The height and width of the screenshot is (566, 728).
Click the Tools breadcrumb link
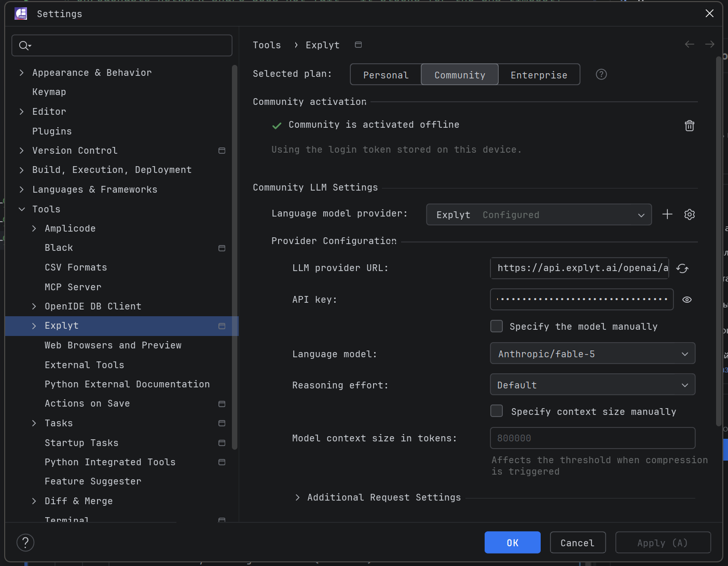(x=267, y=45)
